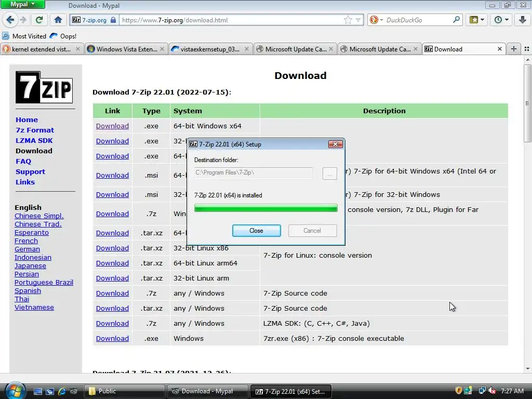
Task: Close the kernel extended vist... tab
Action: pyautogui.click(x=78, y=49)
